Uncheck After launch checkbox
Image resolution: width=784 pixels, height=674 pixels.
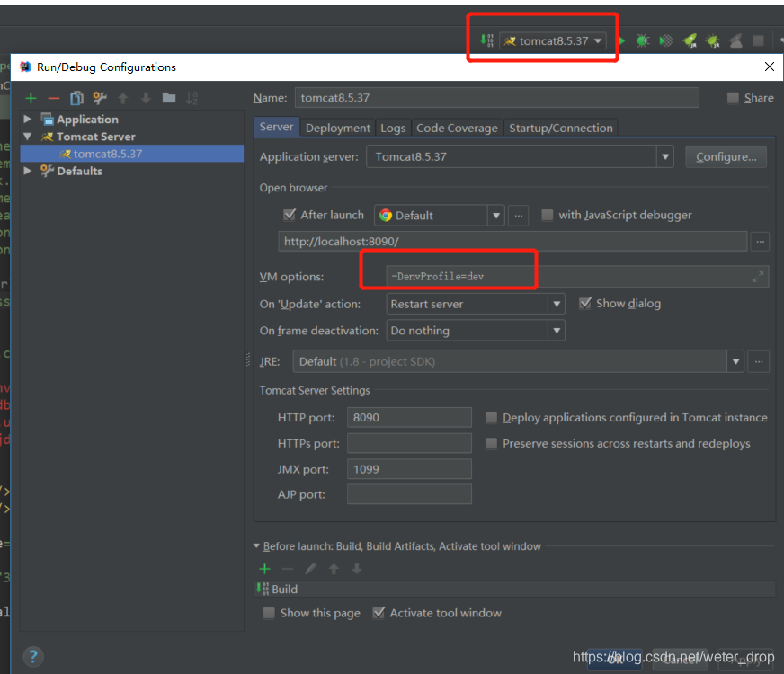pyautogui.click(x=289, y=216)
